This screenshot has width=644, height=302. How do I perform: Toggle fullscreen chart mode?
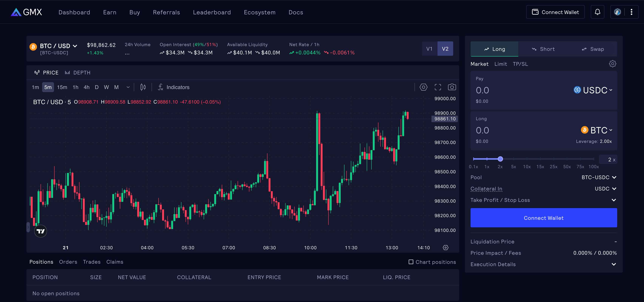438,87
